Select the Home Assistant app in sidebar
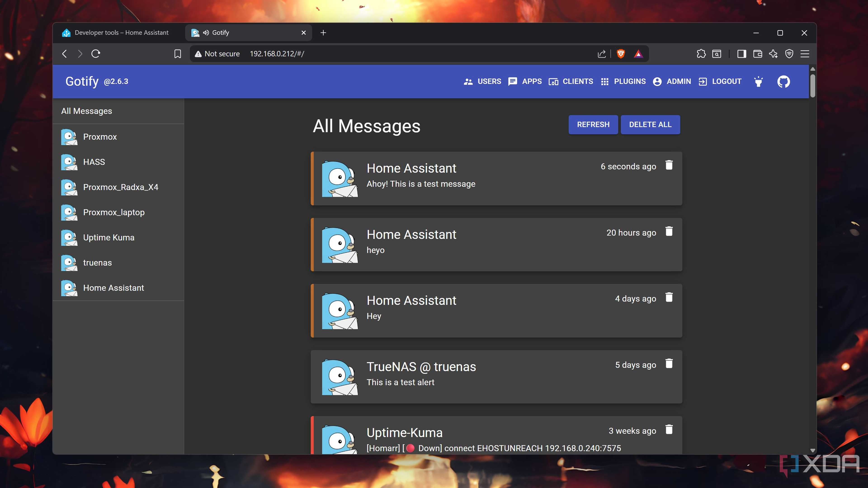 point(118,288)
